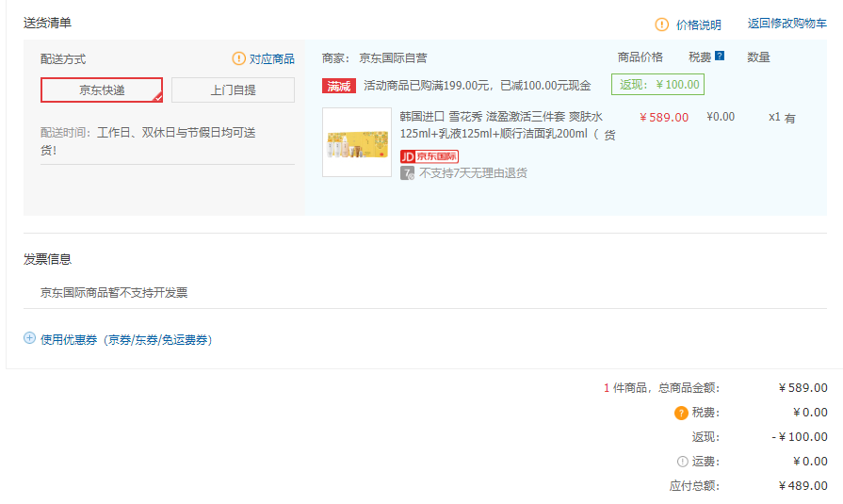
Task: Click the green 返现 ￥100.00 tag
Action: coord(657,85)
